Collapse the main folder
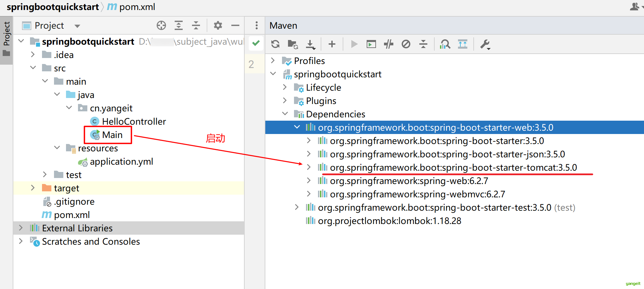 coord(45,81)
